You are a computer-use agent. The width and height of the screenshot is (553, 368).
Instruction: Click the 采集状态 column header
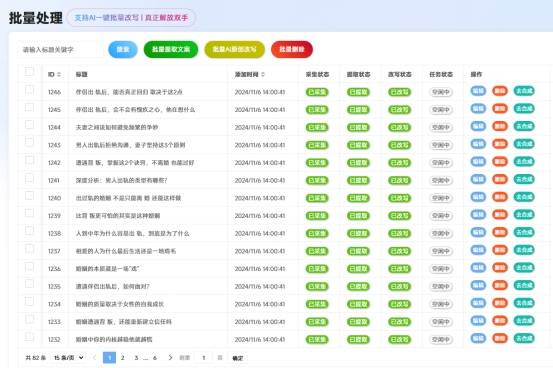point(317,74)
